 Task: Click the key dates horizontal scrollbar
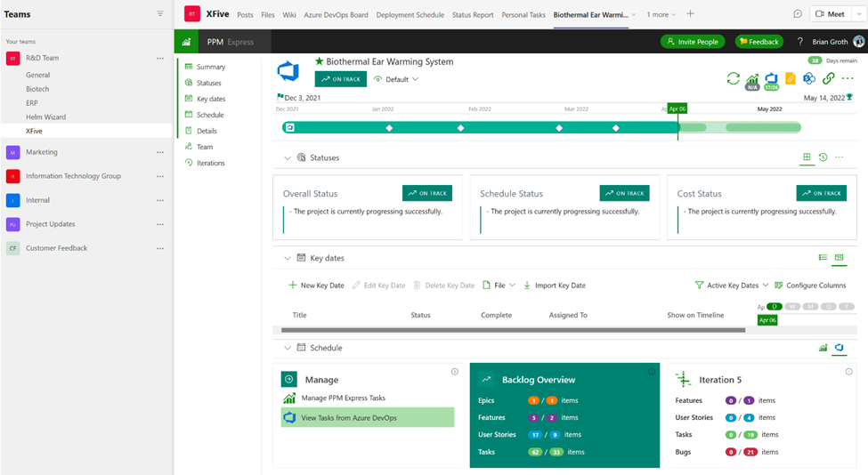(513, 330)
